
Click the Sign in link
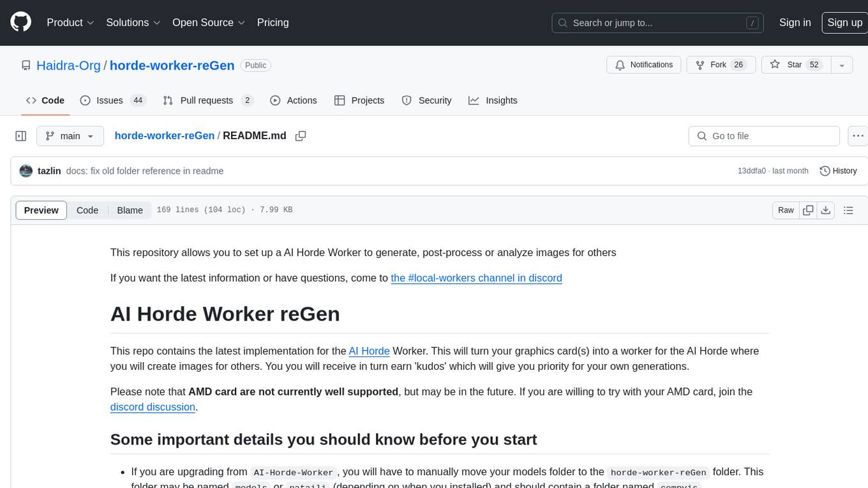coord(795,22)
